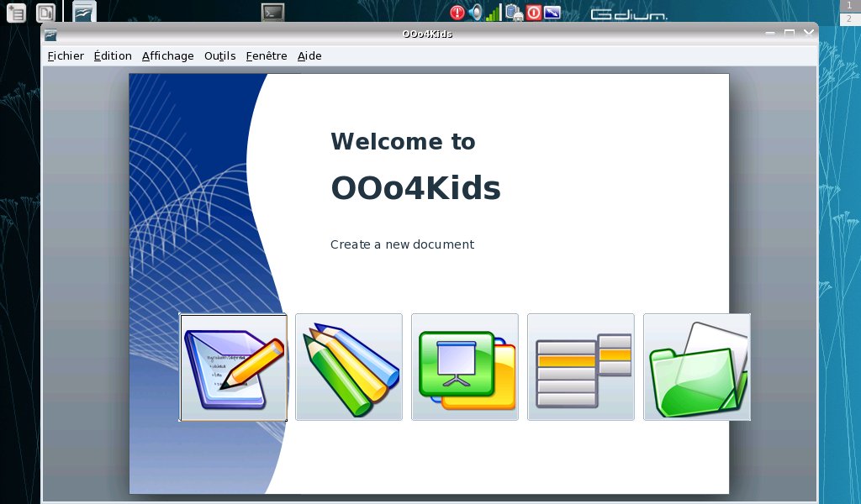The image size is (861, 504).
Task: Check the green signal strength bars icon
Action: point(494,13)
